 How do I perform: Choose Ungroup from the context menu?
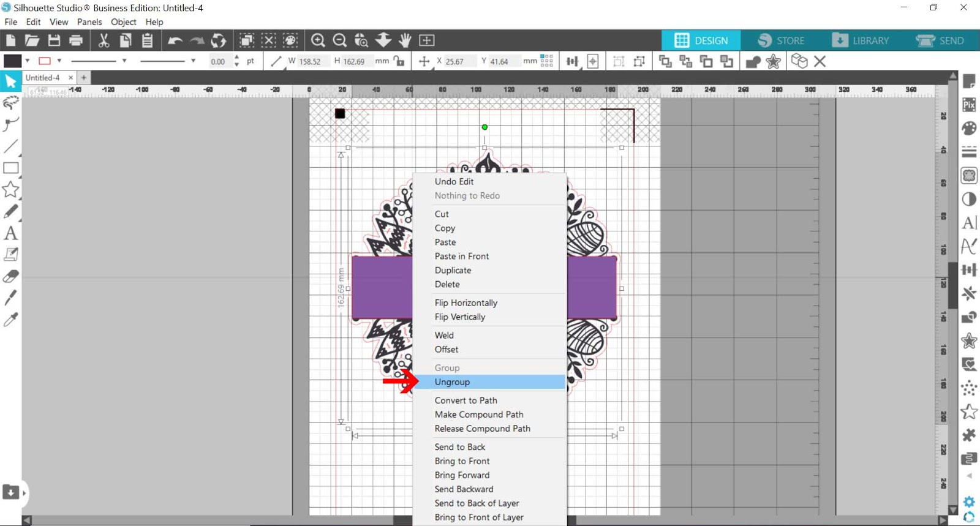[x=489, y=382]
